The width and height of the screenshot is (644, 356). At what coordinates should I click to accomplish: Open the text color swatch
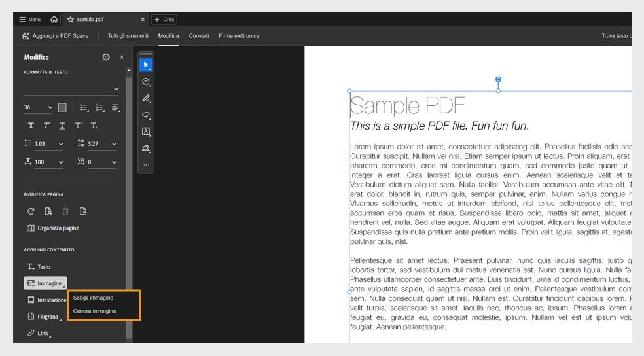click(x=62, y=107)
